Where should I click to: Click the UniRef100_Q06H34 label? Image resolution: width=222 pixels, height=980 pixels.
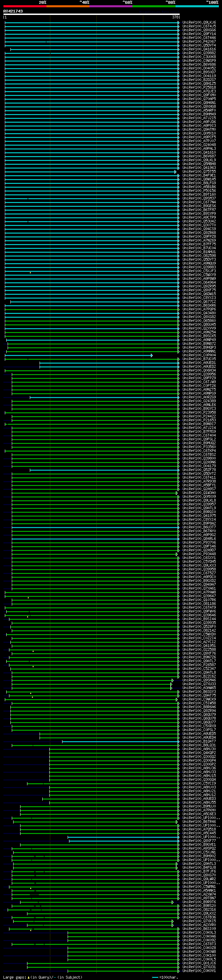pyautogui.click(x=199, y=370)
